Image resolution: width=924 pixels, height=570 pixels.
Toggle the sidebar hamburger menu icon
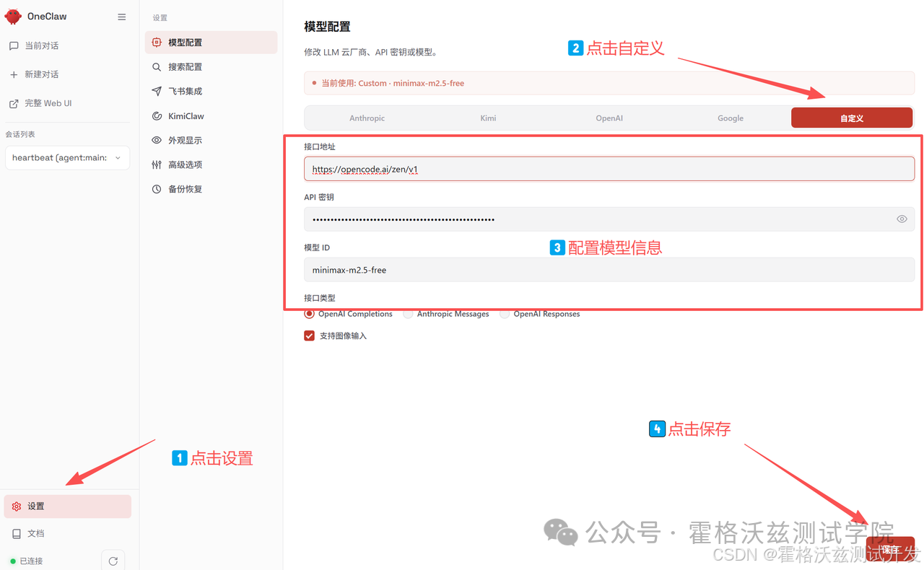coord(121,17)
